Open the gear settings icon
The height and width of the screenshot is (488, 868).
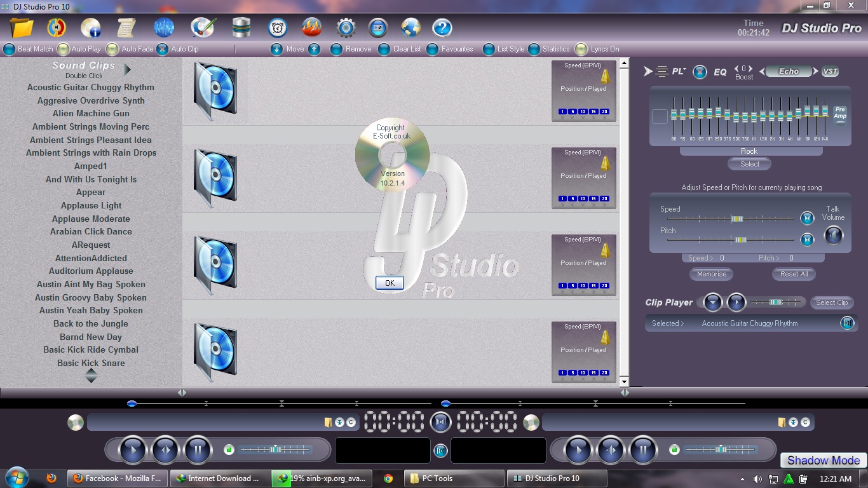pos(346,28)
